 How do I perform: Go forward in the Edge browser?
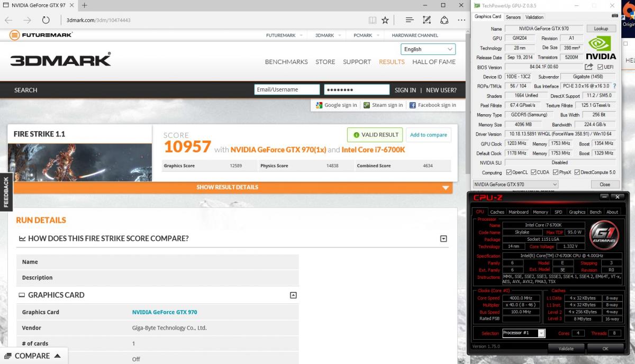(x=27, y=20)
